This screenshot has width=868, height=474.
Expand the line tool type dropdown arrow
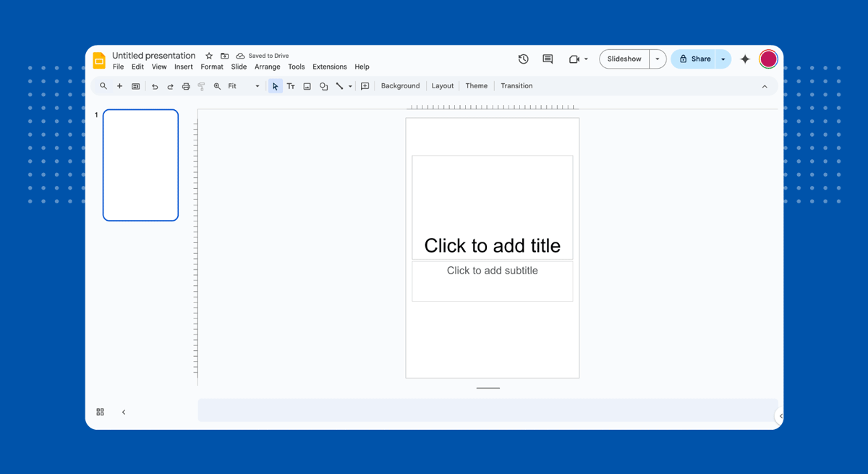tap(350, 87)
